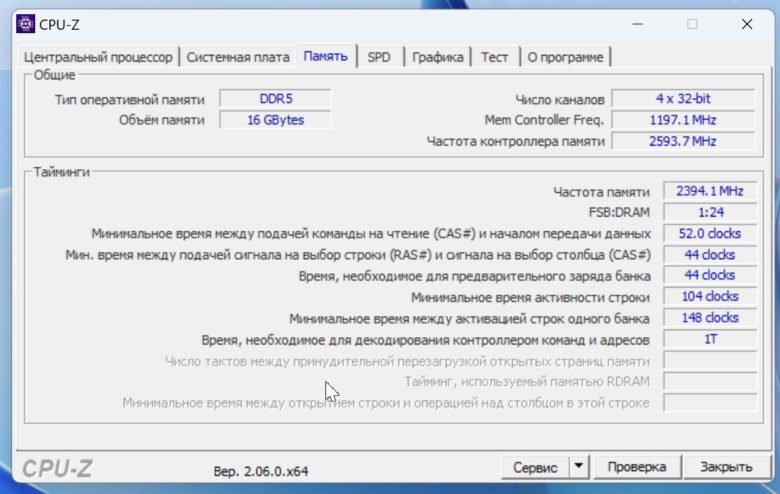780x494 pixels.
Task: Click the Объём памяти label
Action: (x=162, y=120)
